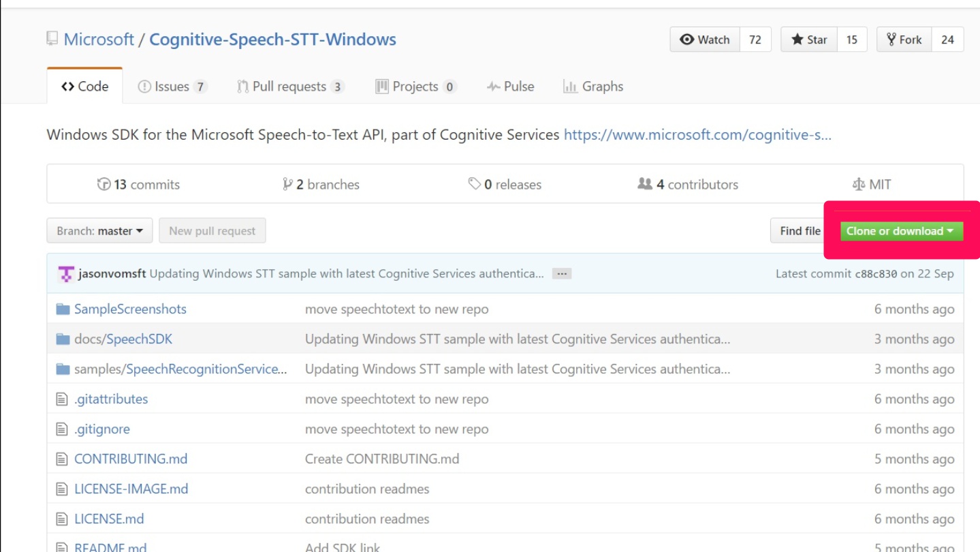Open commit message in .gitignore row
This screenshot has height=552, width=980.
tap(397, 429)
